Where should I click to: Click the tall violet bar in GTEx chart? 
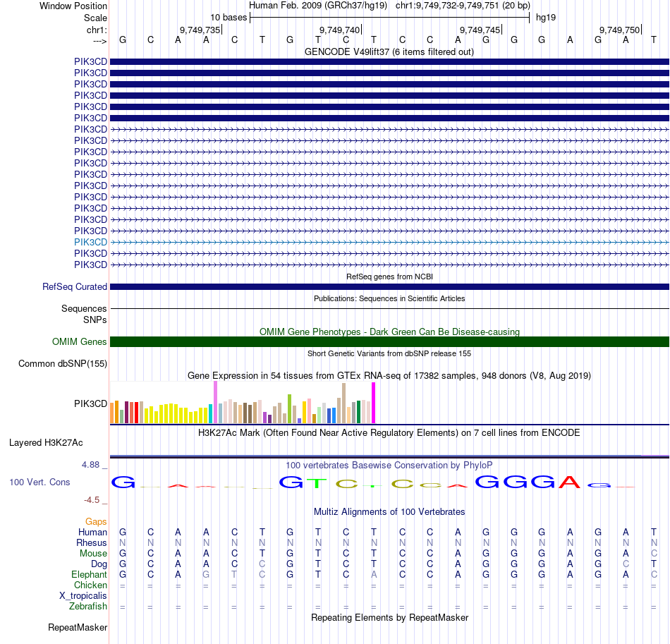215,402
